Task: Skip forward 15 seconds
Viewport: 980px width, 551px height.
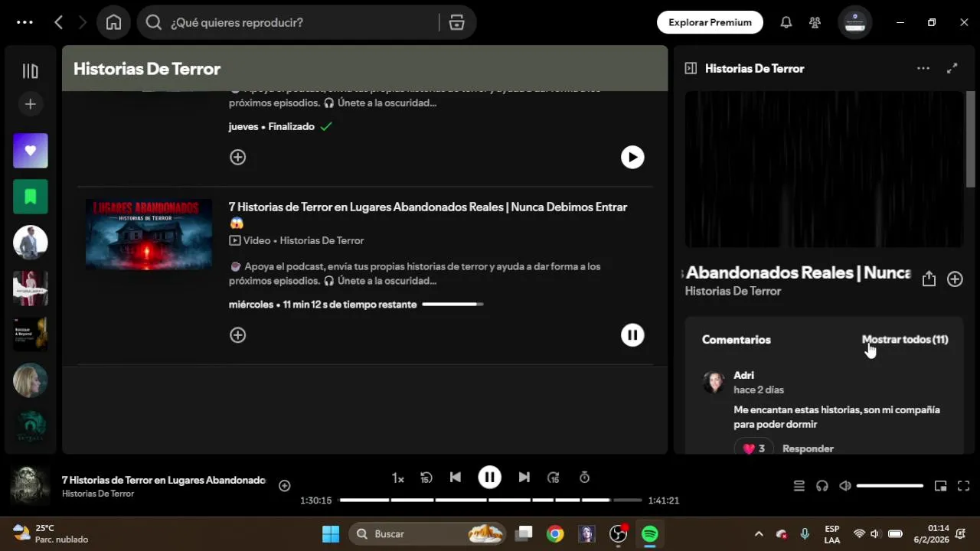Action: 554,478
